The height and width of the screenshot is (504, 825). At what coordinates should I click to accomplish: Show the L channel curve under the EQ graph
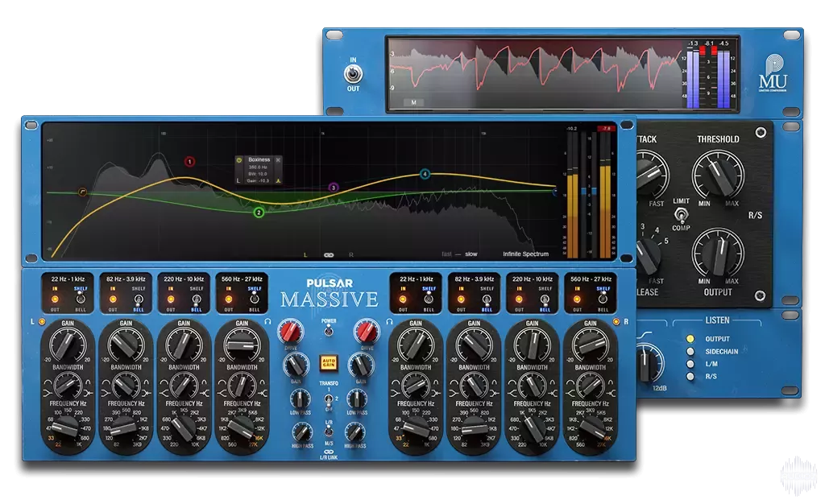click(305, 255)
